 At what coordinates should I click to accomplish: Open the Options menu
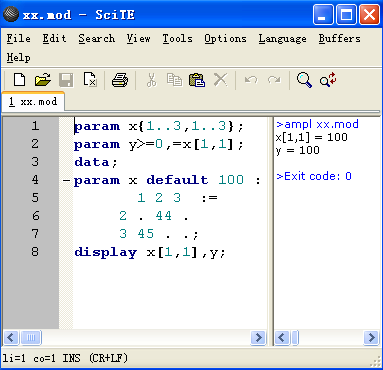click(225, 38)
